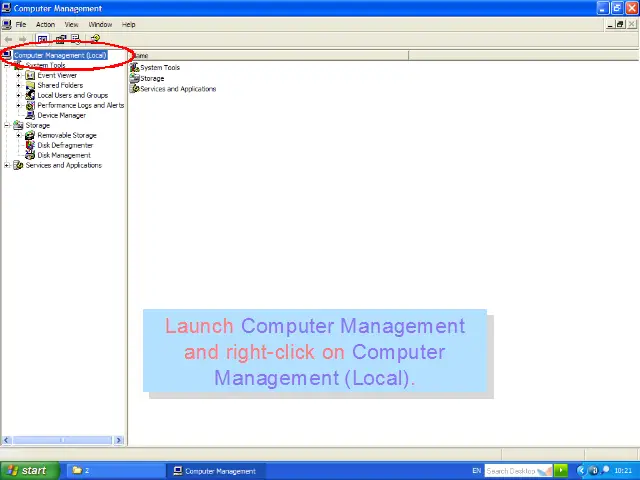Expand the Event Viewer node

pos(18,76)
